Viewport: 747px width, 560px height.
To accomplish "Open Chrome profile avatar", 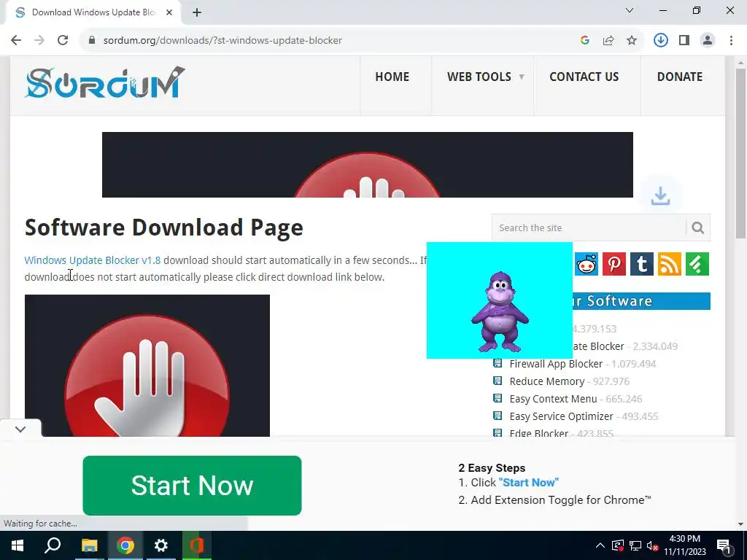I will 708,41.
